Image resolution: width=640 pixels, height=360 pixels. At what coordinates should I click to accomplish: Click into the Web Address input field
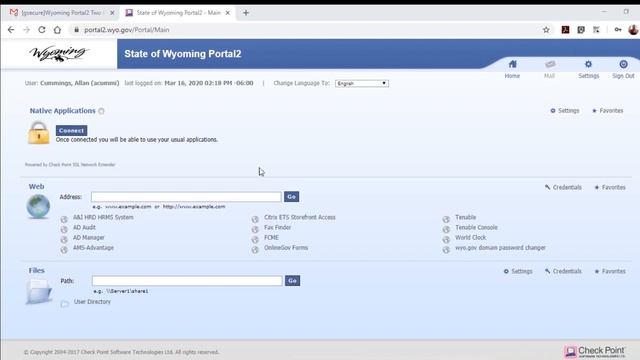186,197
